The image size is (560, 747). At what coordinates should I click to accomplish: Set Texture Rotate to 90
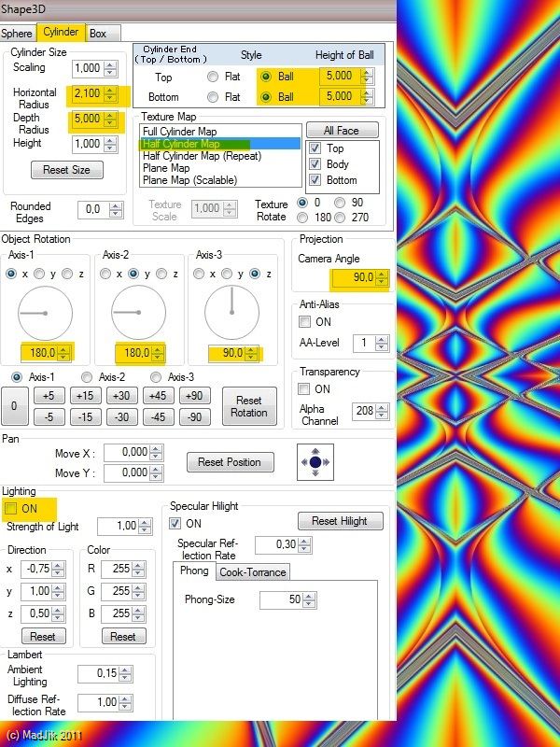point(340,203)
